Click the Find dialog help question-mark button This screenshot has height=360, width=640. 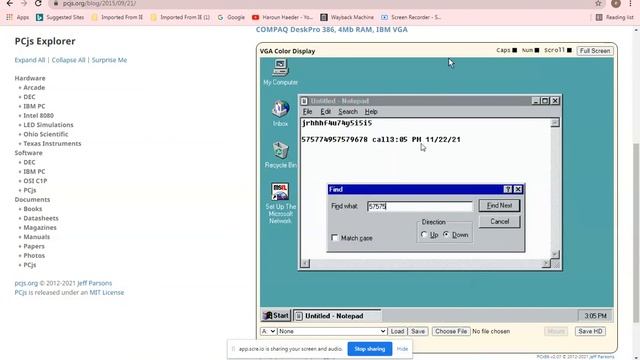click(507, 189)
